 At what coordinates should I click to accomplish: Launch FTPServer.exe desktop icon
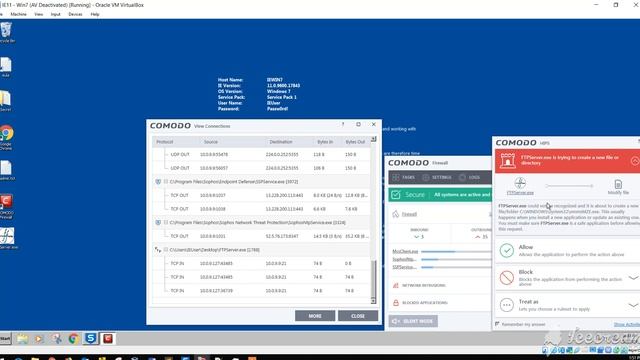(x=7, y=238)
